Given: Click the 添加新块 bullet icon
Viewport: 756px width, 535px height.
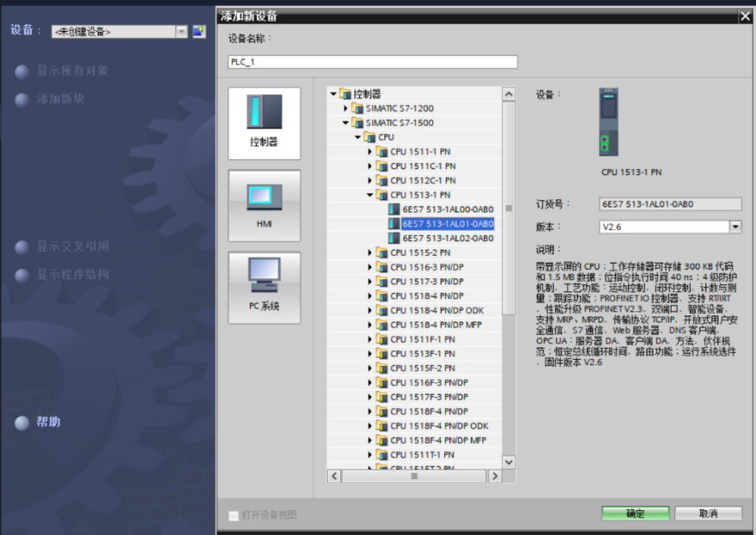Looking at the screenshot, I should click(x=22, y=100).
